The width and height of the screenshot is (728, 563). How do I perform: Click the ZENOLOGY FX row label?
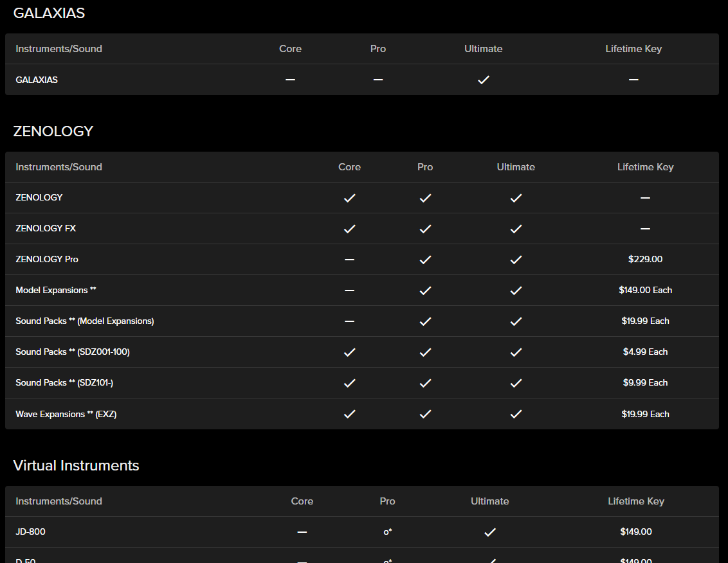coord(46,228)
